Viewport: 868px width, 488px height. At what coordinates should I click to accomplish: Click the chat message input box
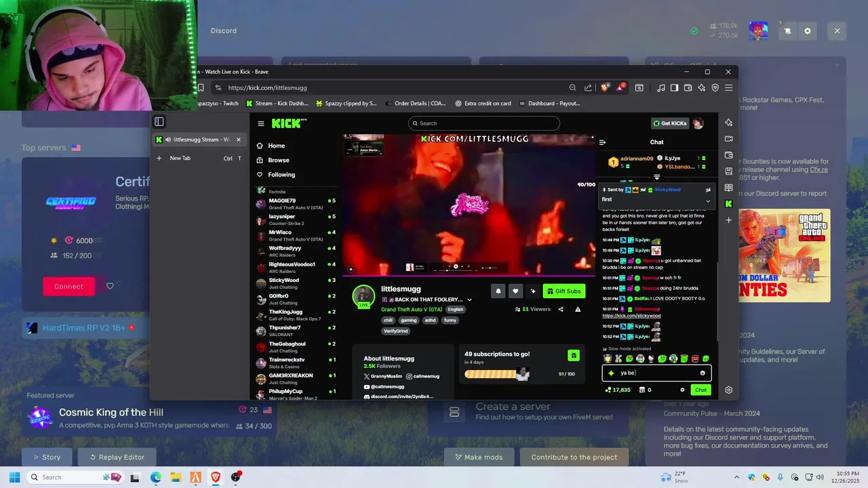[656, 373]
